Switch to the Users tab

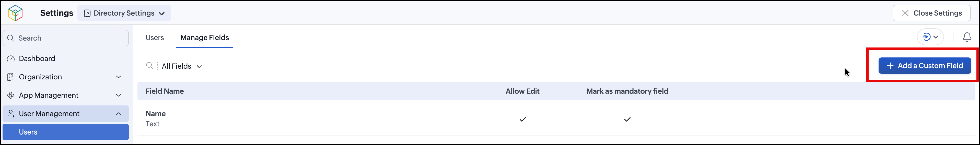click(x=155, y=38)
